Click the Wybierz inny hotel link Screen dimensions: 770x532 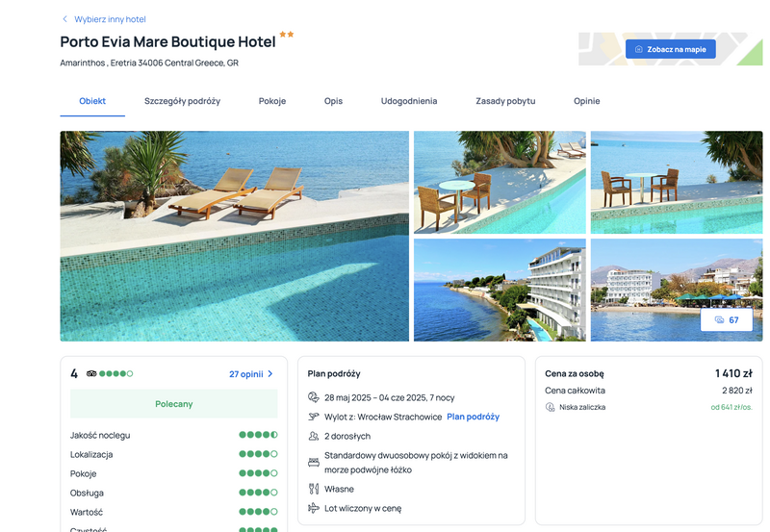pos(110,19)
